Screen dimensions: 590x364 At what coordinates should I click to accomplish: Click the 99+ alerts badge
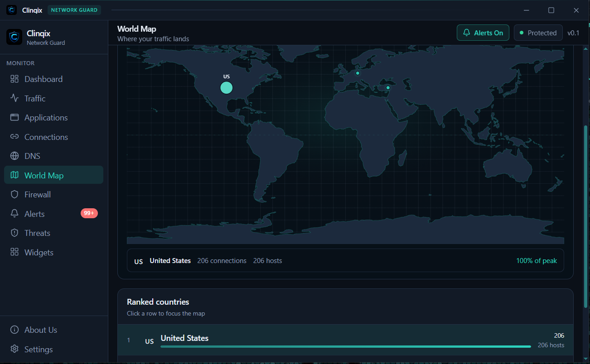click(x=89, y=213)
